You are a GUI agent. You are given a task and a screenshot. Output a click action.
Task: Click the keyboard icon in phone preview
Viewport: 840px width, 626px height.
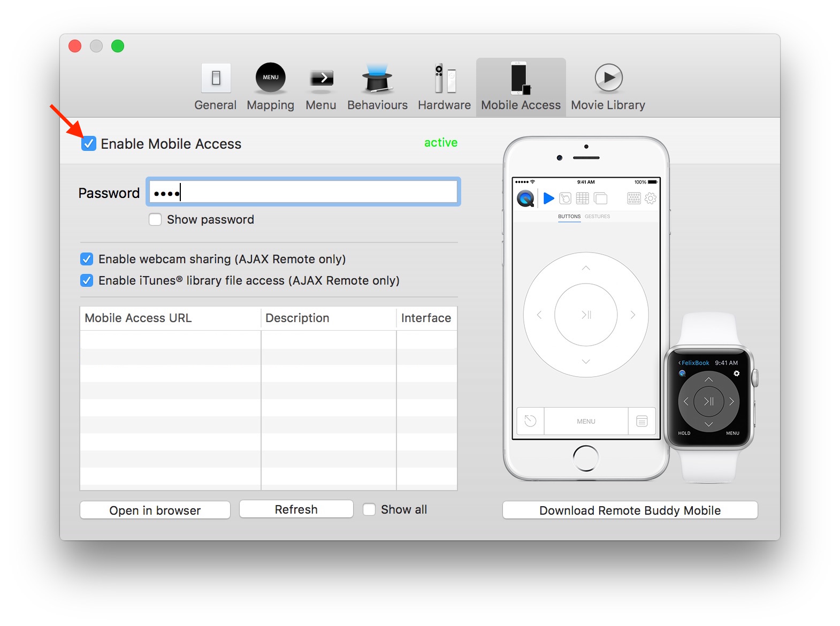[x=633, y=199]
